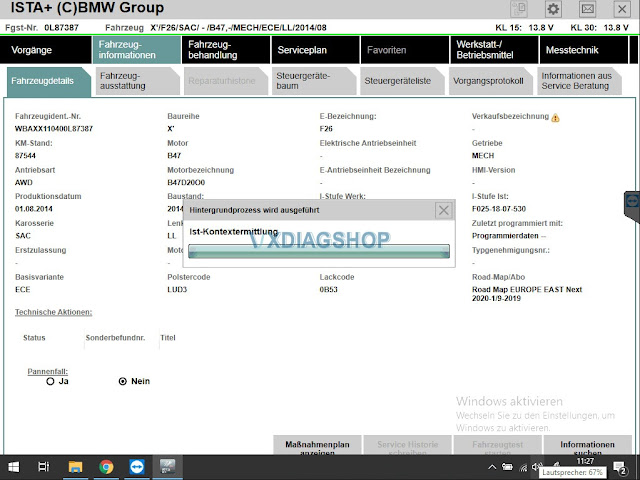Open File Explorer from taskbar

(x=75, y=467)
